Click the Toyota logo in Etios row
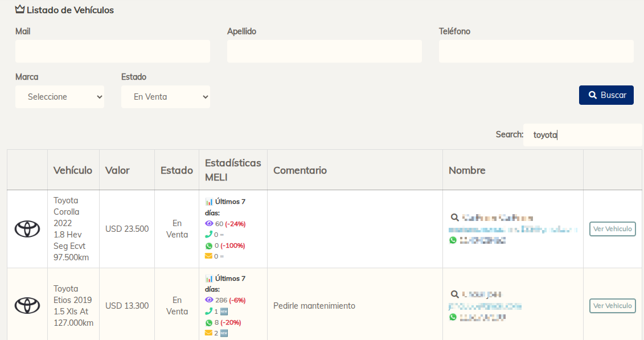This screenshot has width=644, height=340. click(27, 305)
